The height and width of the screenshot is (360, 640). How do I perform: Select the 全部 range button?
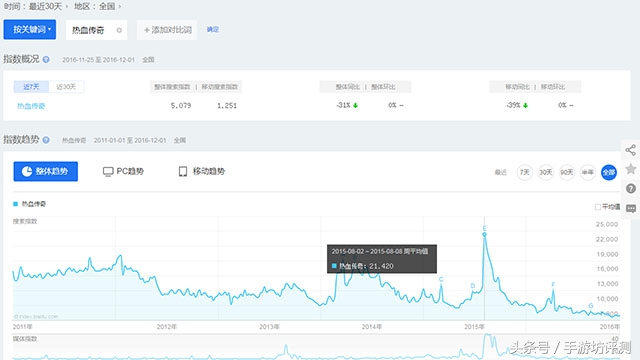(x=609, y=172)
